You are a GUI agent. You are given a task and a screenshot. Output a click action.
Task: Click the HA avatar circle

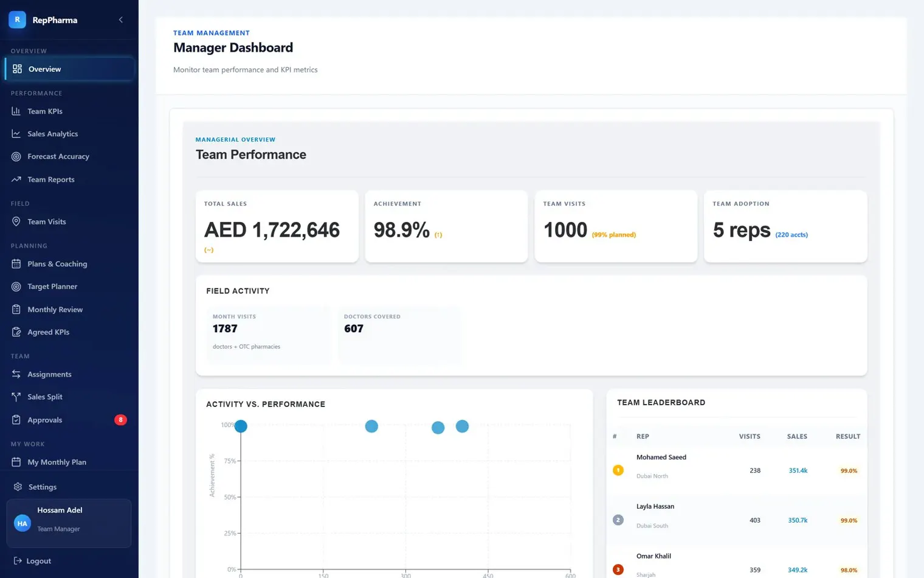click(x=22, y=523)
